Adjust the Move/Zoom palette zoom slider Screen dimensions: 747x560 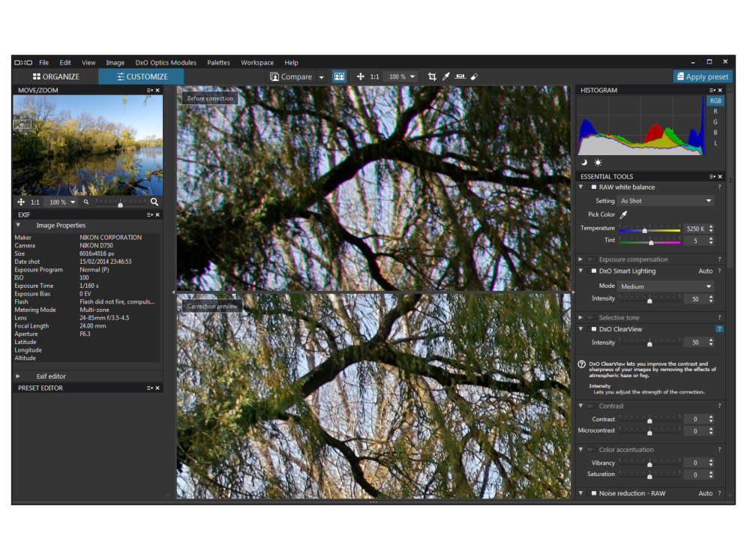(121, 203)
